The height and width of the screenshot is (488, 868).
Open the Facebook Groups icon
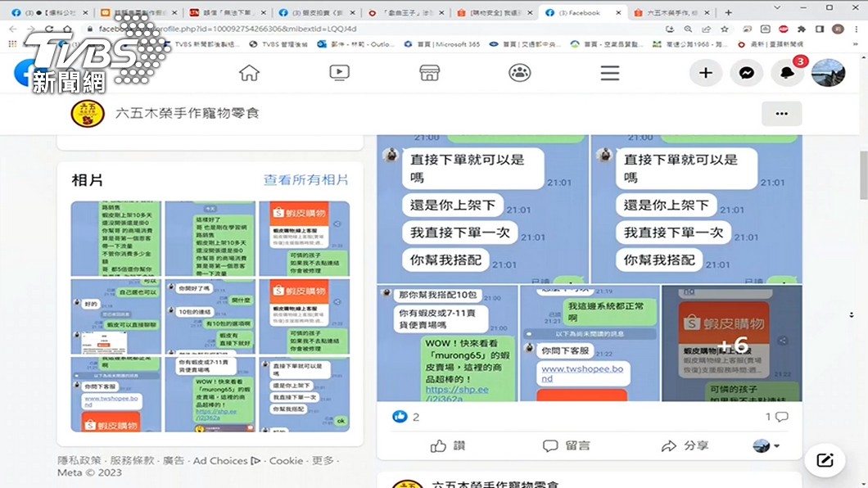pyautogui.click(x=520, y=73)
